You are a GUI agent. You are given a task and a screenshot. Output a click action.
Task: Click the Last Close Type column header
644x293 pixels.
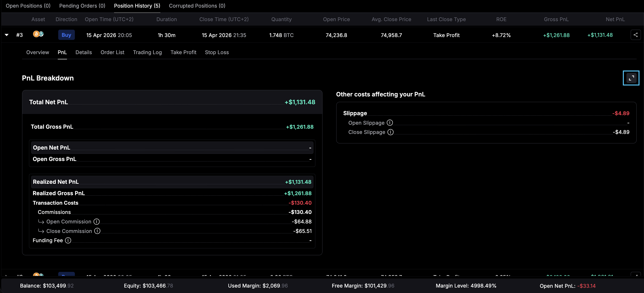click(447, 19)
